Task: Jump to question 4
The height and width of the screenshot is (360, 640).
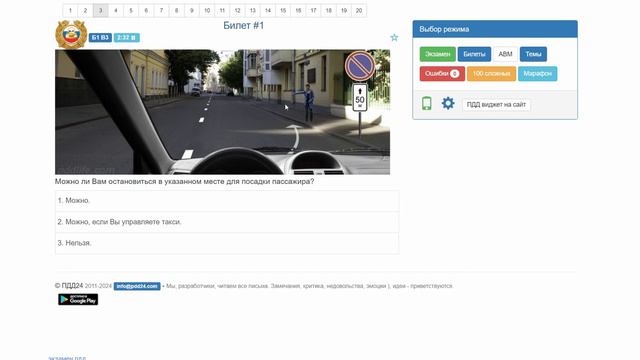Action: pos(116,11)
